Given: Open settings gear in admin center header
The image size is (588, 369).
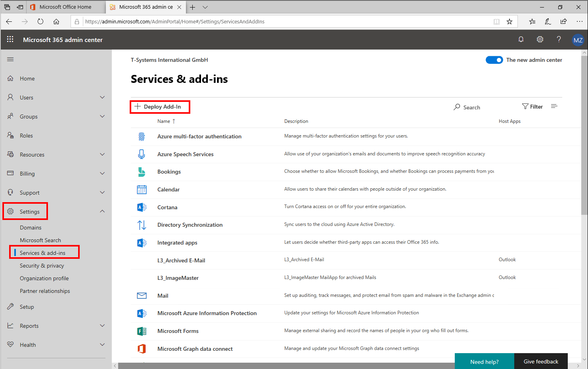Looking at the screenshot, I should tap(540, 39).
